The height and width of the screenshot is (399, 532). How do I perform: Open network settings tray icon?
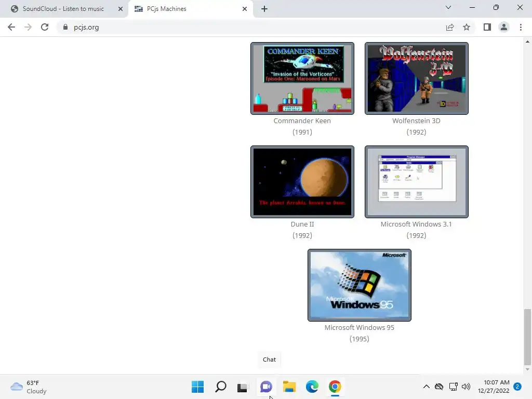453,387
